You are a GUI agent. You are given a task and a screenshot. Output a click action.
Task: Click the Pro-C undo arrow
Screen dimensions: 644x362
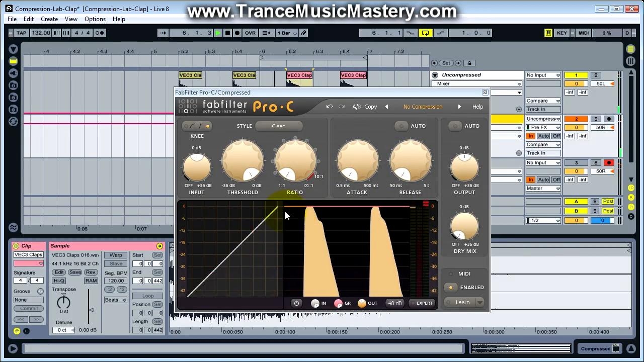(330, 107)
